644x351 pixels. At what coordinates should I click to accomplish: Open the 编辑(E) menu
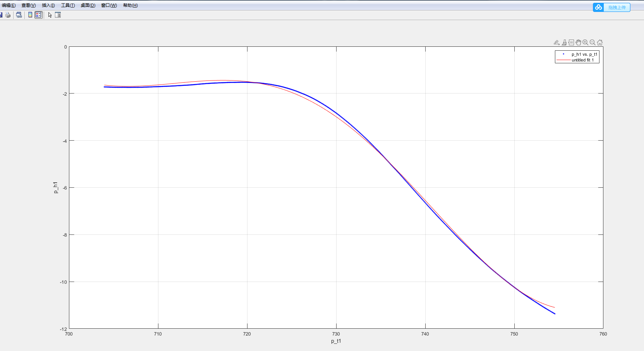click(9, 5)
